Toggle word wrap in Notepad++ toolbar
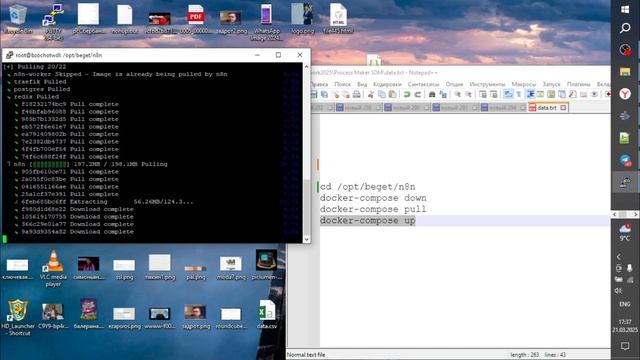The width and height of the screenshot is (640, 360). click(508, 94)
